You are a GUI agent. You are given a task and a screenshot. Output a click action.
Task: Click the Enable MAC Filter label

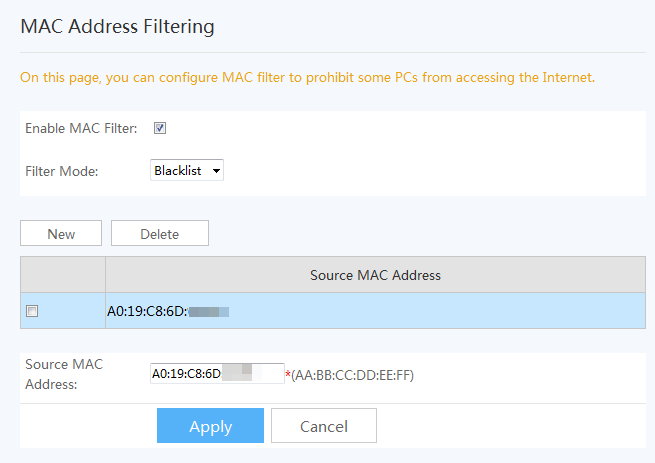81,128
